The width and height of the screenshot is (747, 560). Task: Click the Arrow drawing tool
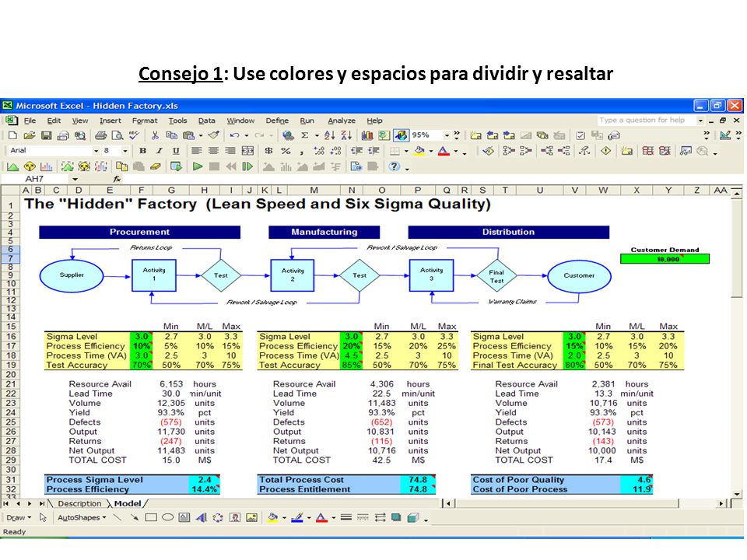(135, 518)
